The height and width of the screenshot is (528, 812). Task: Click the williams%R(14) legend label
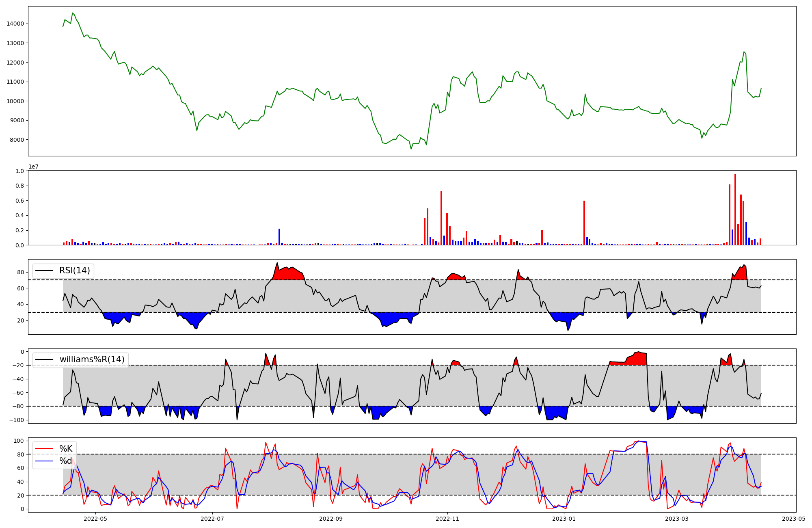click(92, 359)
